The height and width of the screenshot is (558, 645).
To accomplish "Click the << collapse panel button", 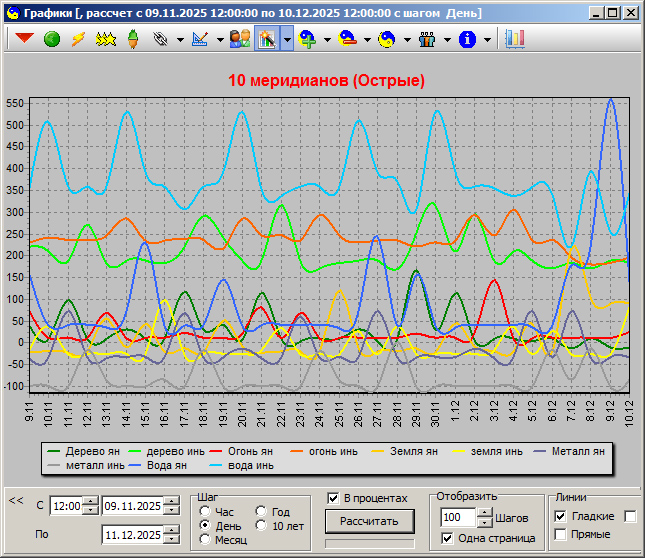I will (16, 500).
